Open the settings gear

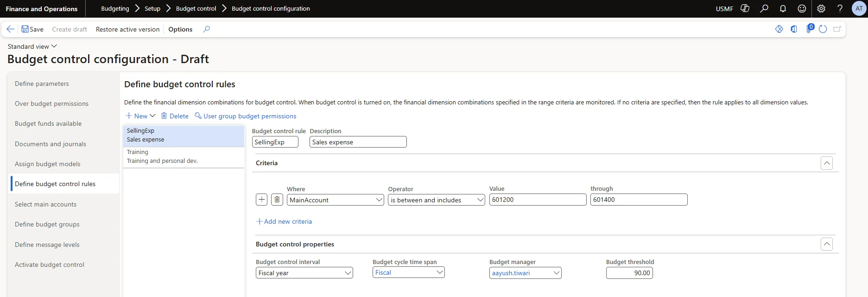[821, 8]
